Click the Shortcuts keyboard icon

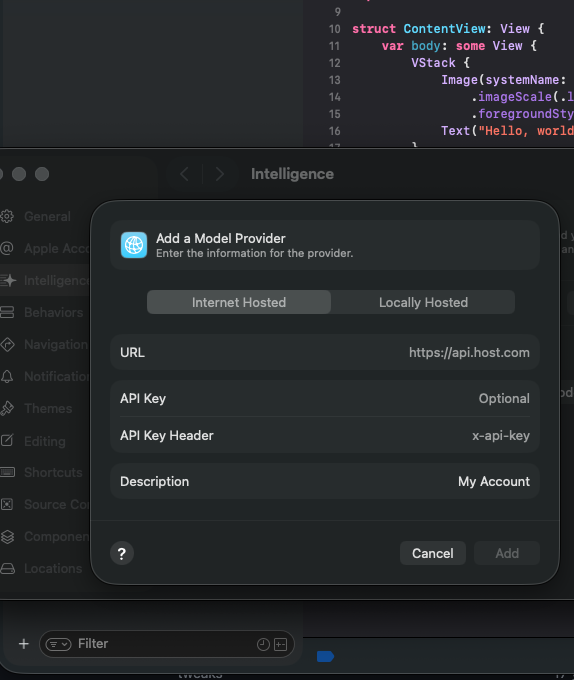coord(7,472)
